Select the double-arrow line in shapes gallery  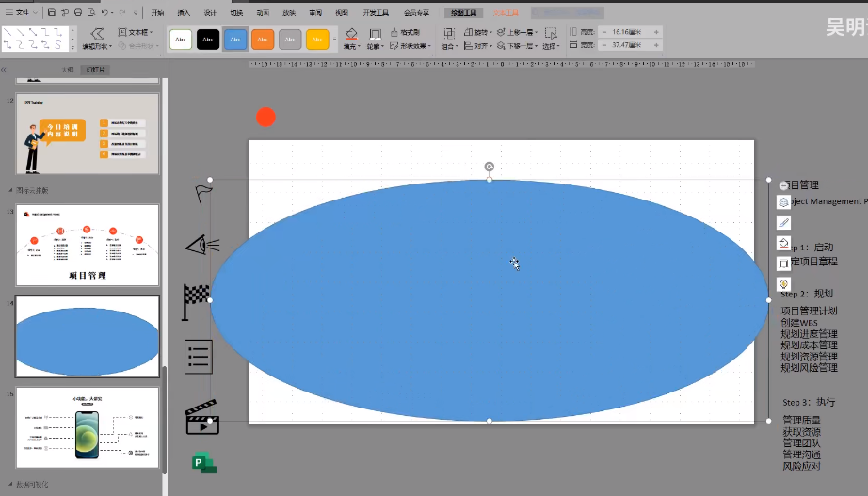(x=34, y=33)
